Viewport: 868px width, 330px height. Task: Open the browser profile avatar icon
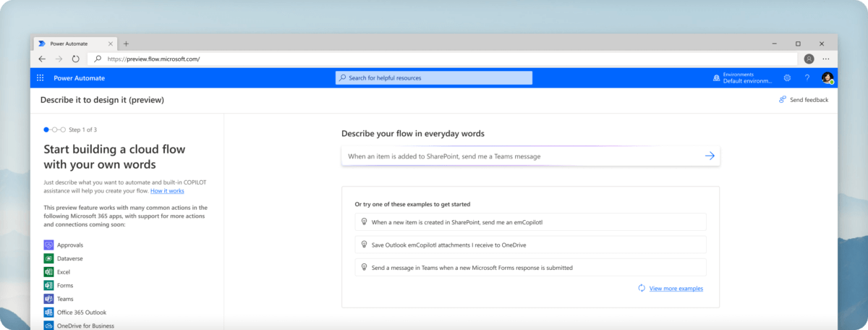809,59
